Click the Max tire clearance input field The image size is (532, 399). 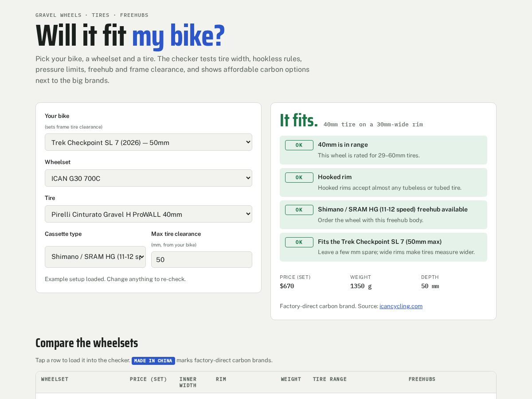202,260
